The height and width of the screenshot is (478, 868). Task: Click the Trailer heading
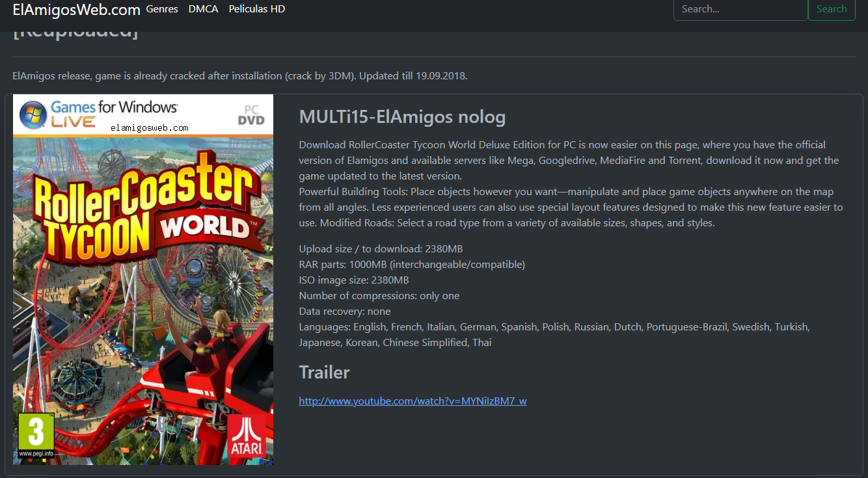click(x=324, y=372)
